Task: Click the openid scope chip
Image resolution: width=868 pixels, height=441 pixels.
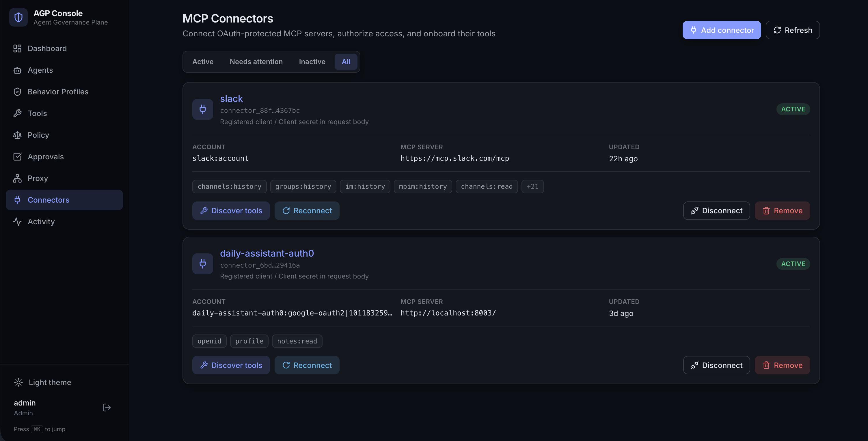Action: pyautogui.click(x=209, y=341)
